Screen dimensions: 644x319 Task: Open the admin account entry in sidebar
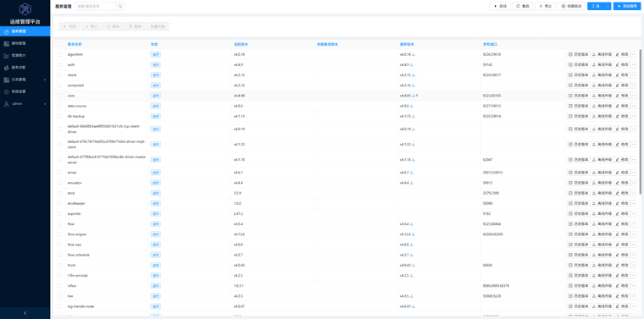click(x=25, y=104)
